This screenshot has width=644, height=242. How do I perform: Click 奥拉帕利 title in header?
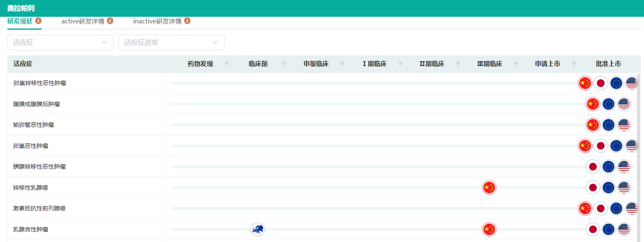[x=21, y=8]
